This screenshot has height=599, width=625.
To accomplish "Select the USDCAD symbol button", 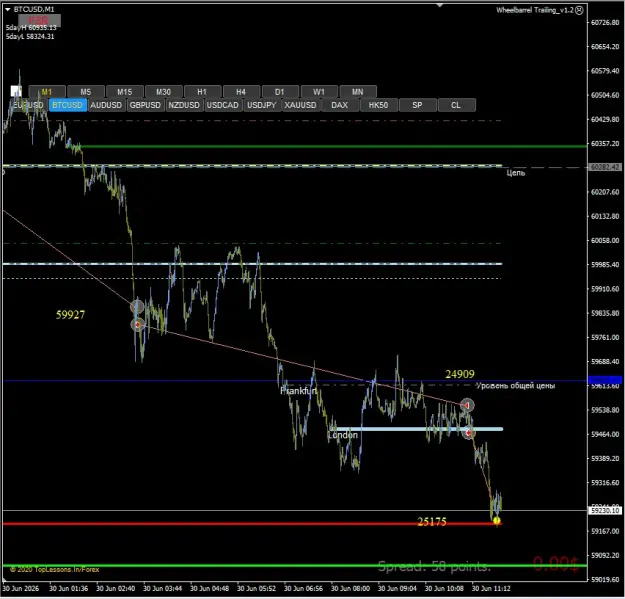I will coord(222,105).
